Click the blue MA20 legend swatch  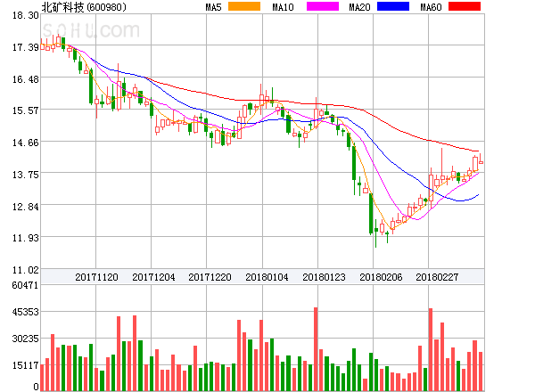393,6
